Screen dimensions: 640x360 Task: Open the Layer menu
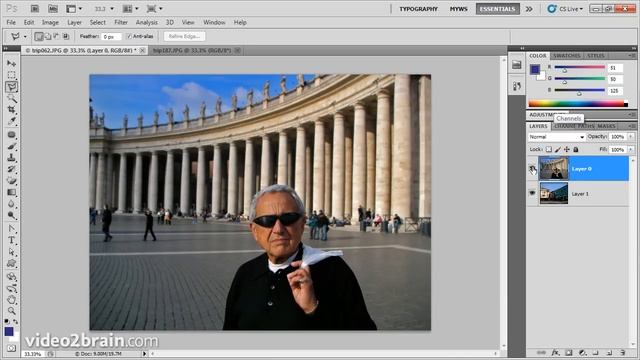pos(74,22)
